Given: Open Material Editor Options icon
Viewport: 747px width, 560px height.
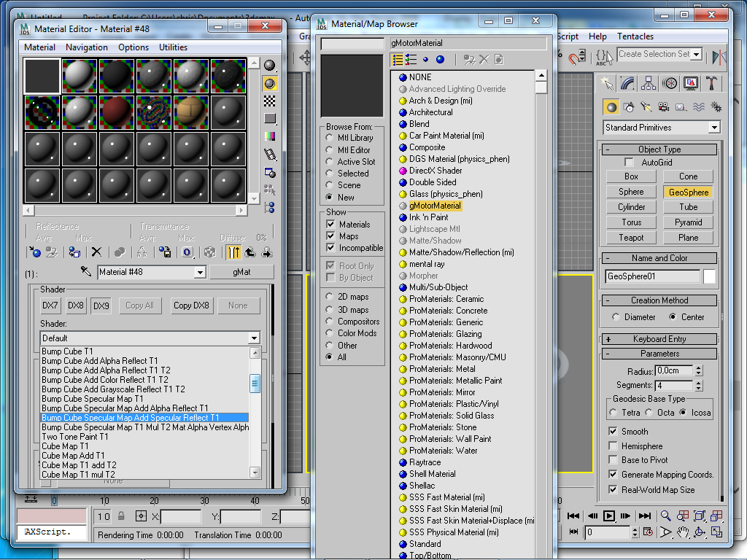Looking at the screenshot, I should (x=270, y=172).
